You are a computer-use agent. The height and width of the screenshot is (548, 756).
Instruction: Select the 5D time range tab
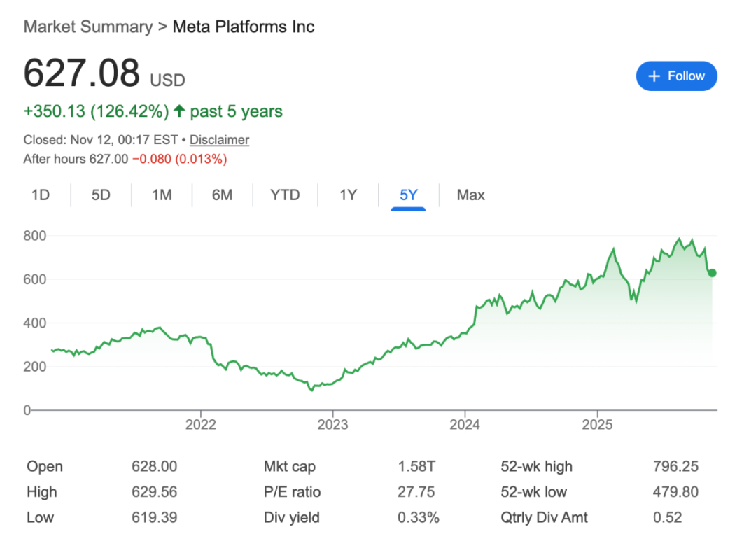pyautogui.click(x=101, y=195)
